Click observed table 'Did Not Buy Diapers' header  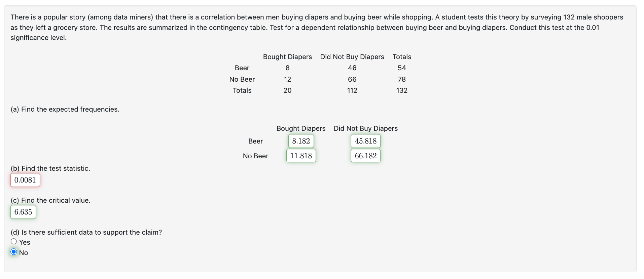(352, 57)
